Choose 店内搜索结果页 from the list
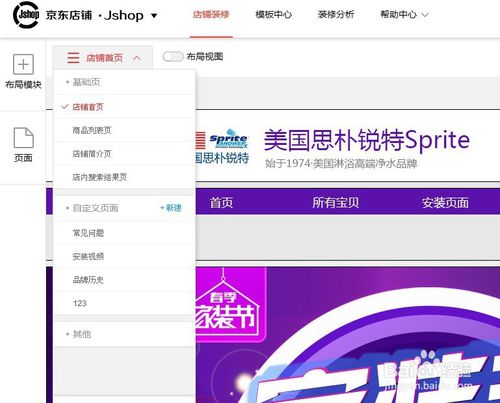This screenshot has height=403, width=500. [x=124, y=177]
